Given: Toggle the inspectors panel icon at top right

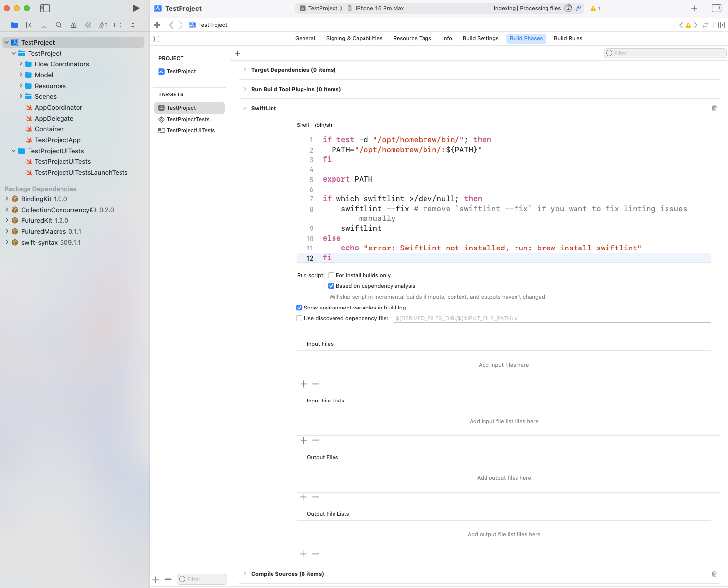Looking at the screenshot, I should click(x=716, y=8).
